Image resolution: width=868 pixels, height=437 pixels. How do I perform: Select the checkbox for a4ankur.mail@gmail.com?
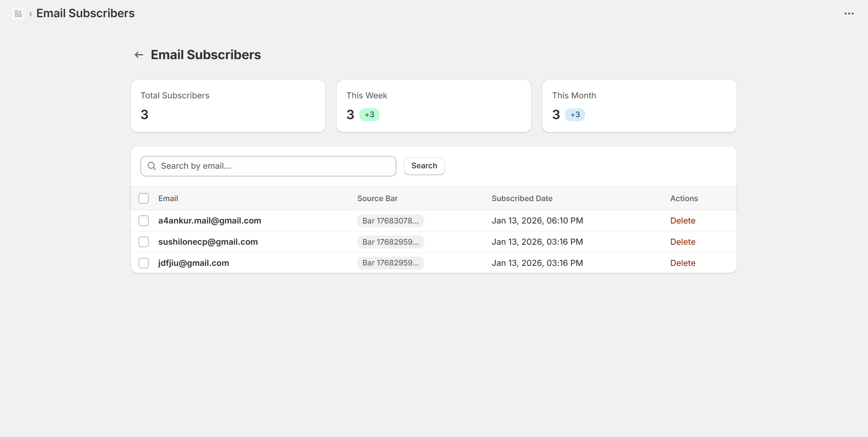pos(143,220)
